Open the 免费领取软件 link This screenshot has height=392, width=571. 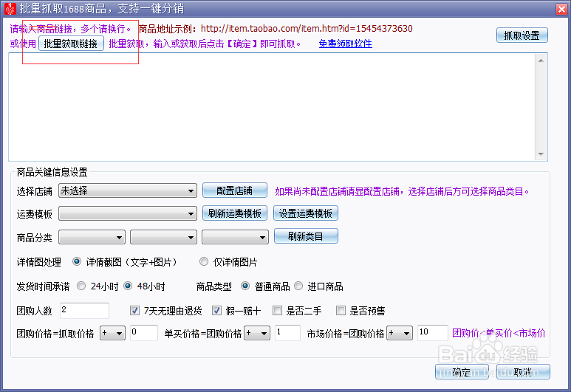(345, 44)
